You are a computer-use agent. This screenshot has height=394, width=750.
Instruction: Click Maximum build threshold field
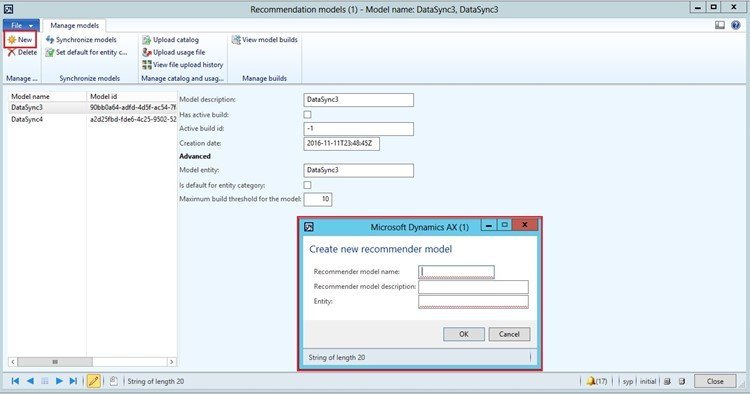318,199
